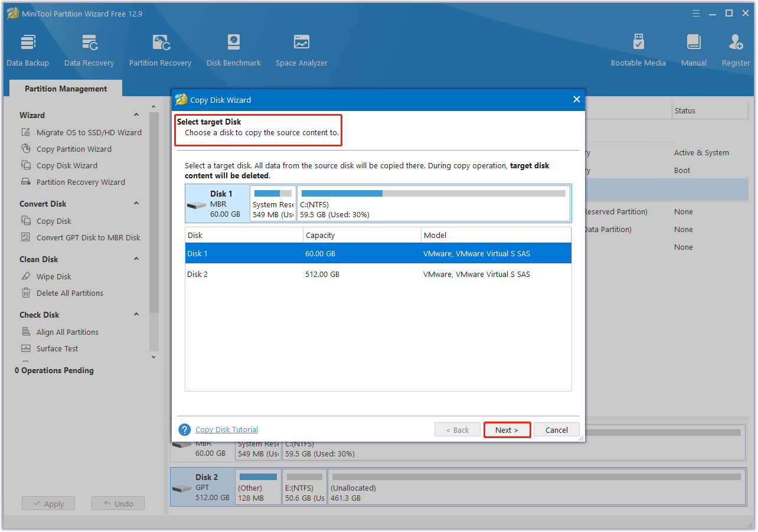This screenshot has width=758, height=532.
Task: Click the Next button in the wizard
Action: (x=507, y=429)
